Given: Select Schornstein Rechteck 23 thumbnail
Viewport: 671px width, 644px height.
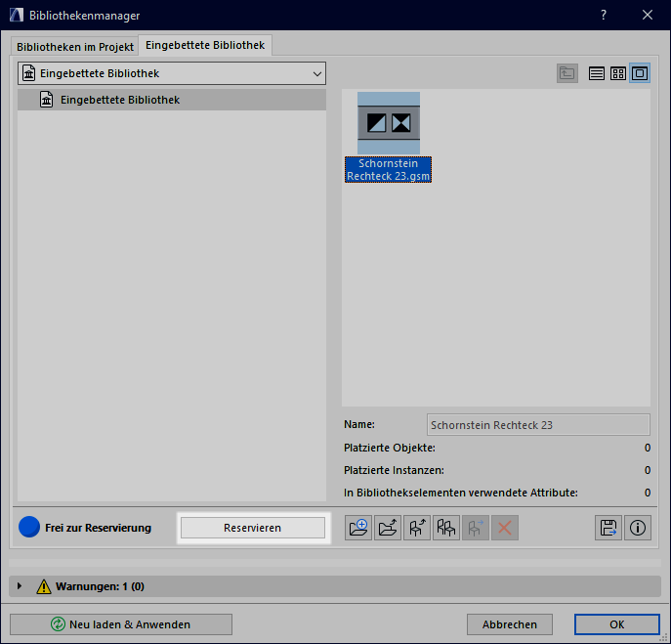Looking at the screenshot, I should 389,123.
